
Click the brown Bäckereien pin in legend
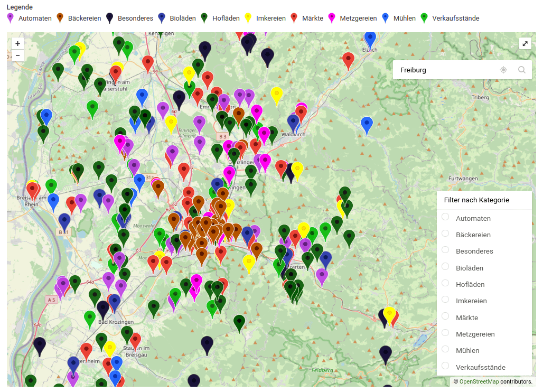coord(60,17)
